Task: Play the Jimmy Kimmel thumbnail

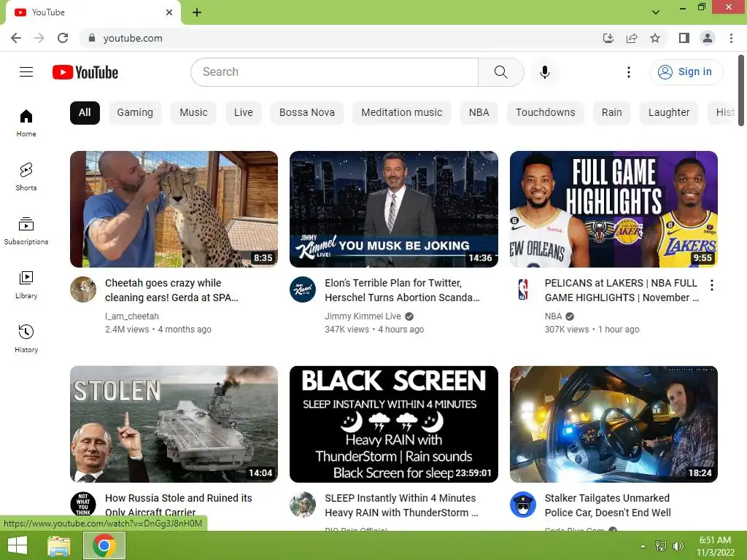Action: point(393,209)
